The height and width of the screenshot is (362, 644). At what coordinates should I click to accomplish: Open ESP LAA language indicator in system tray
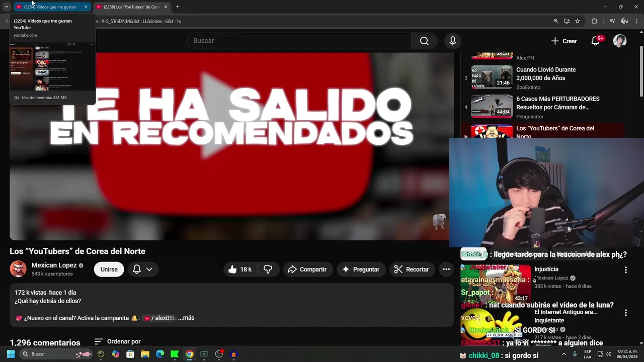tap(588, 354)
